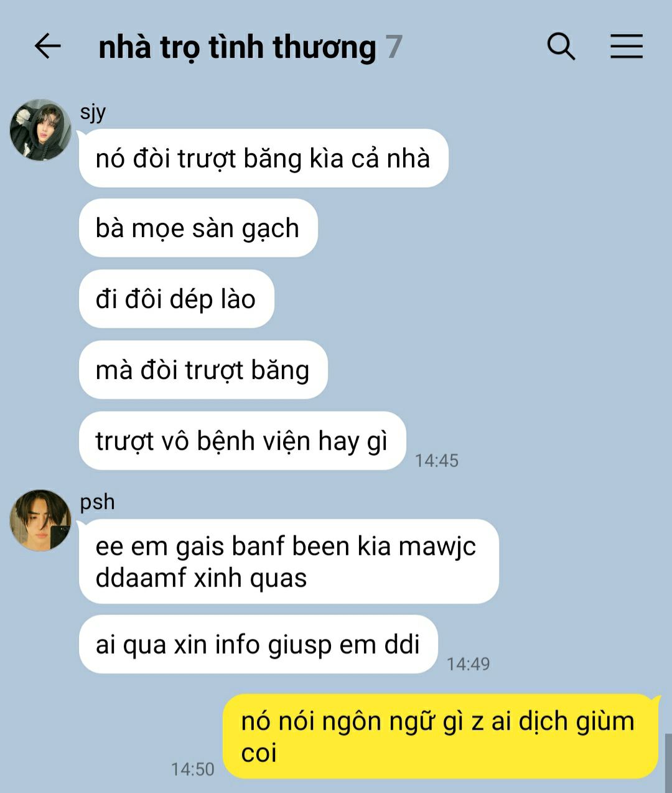Image resolution: width=672 pixels, height=793 pixels.
Task: Select message nó đòi trượt băng kìa cả nhà
Action: [263, 158]
